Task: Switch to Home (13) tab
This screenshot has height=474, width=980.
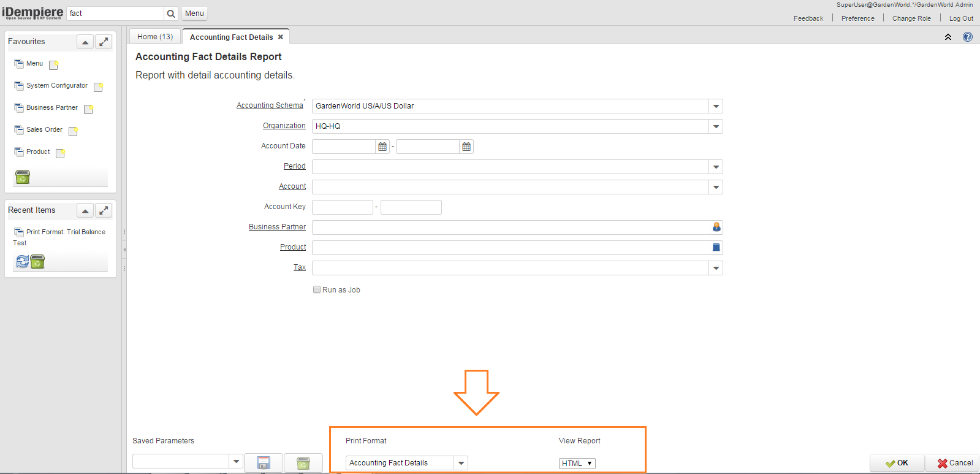Action: pyautogui.click(x=155, y=37)
